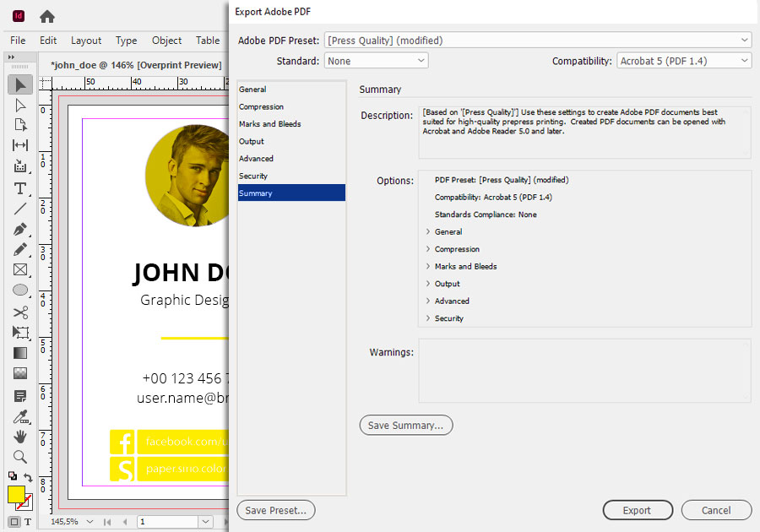The image size is (760, 532).
Task: Select the Free Transform tool
Action: pyautogui.click(x=20, y=332)
